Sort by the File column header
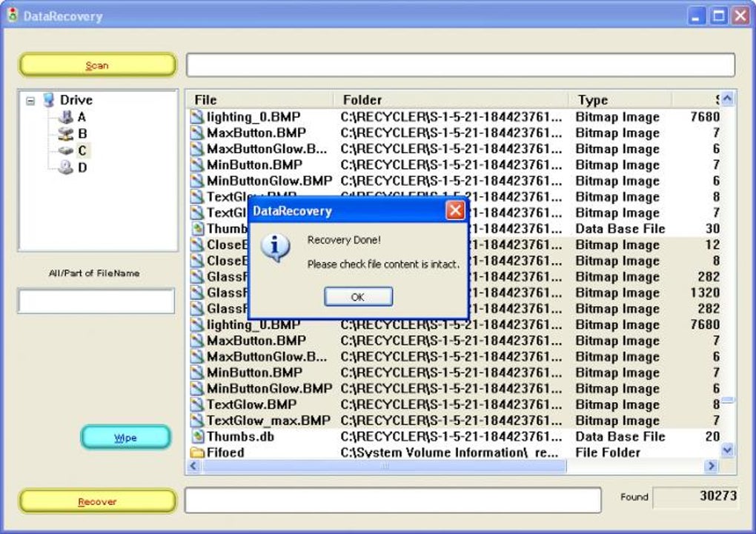Viewport: 756px width, 534px height. (260, 100)
